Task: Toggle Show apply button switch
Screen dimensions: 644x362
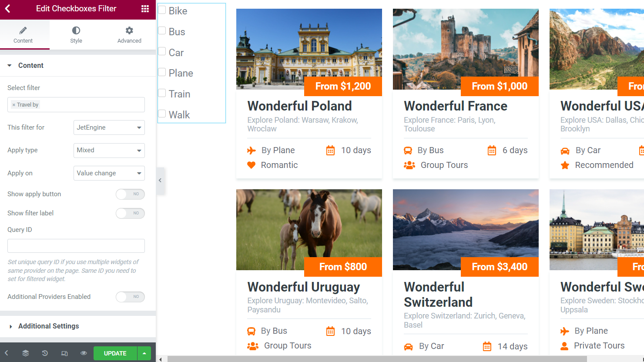Action: click(130, 194)
